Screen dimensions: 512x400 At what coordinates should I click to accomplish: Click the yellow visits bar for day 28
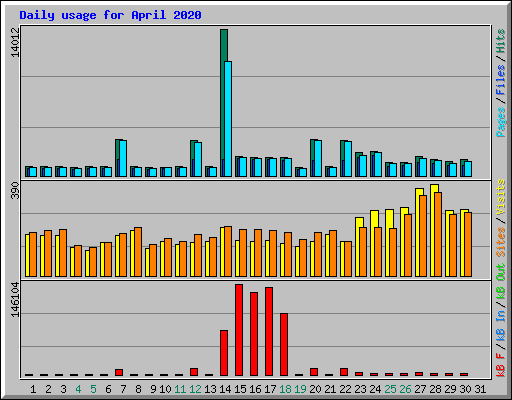pyautogui.click(x=433, y=230)
